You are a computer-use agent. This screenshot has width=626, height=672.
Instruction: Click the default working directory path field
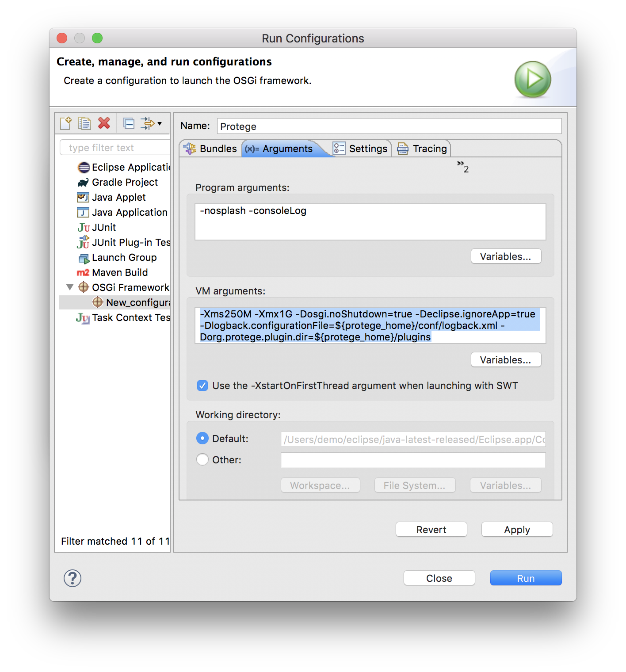coord(413,439)
